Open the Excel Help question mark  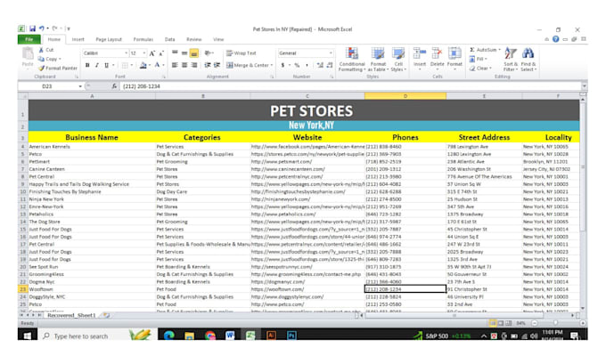(555, 39)
